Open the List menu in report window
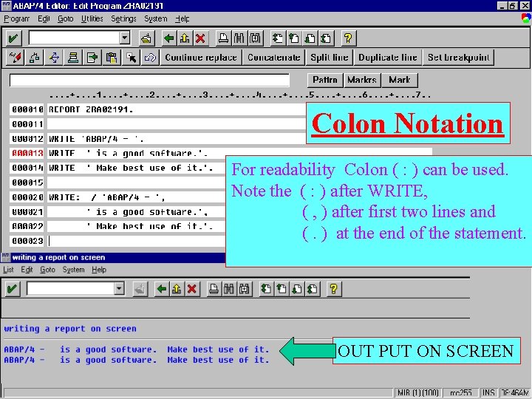Image resolution: width=532 pixels, height=399 pixels. pos(8,270)
